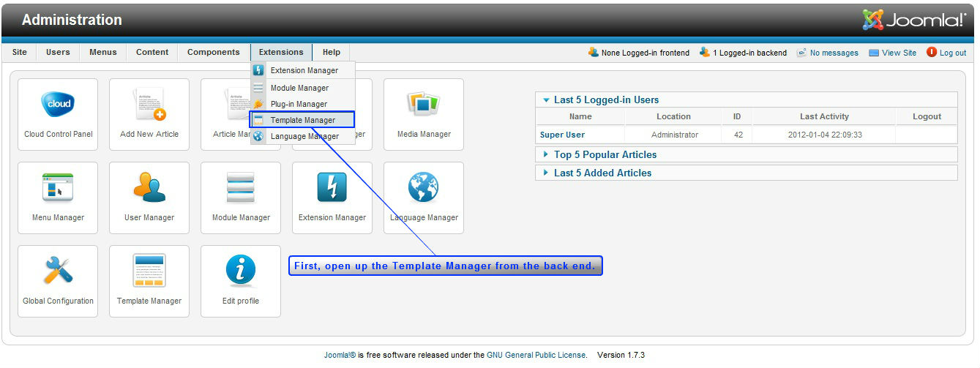The width and height of the screenshot is (980, 368).
Task: Open the Media Manager quick icon
Action: (x=424, y=115)
